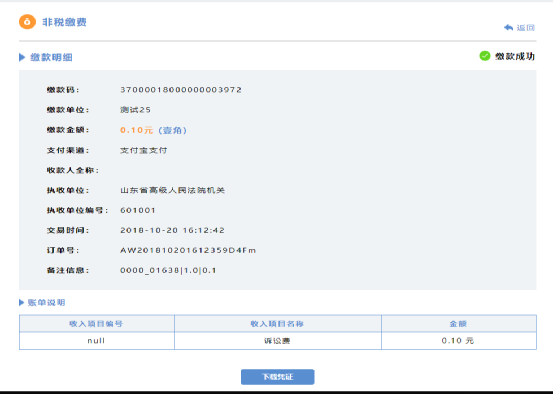Click the (壹角) amount in words
The width and height of the screenshot is (554, 394).
click(172, 130)
